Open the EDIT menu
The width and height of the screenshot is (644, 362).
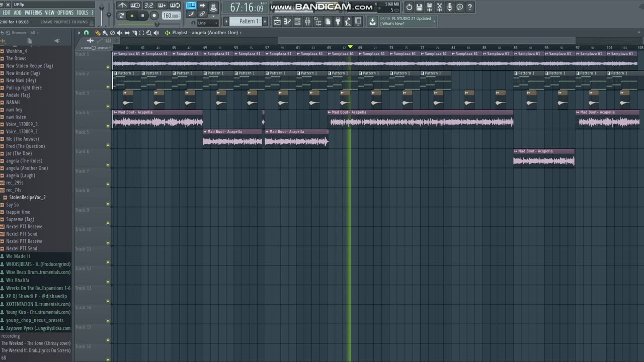7,13
